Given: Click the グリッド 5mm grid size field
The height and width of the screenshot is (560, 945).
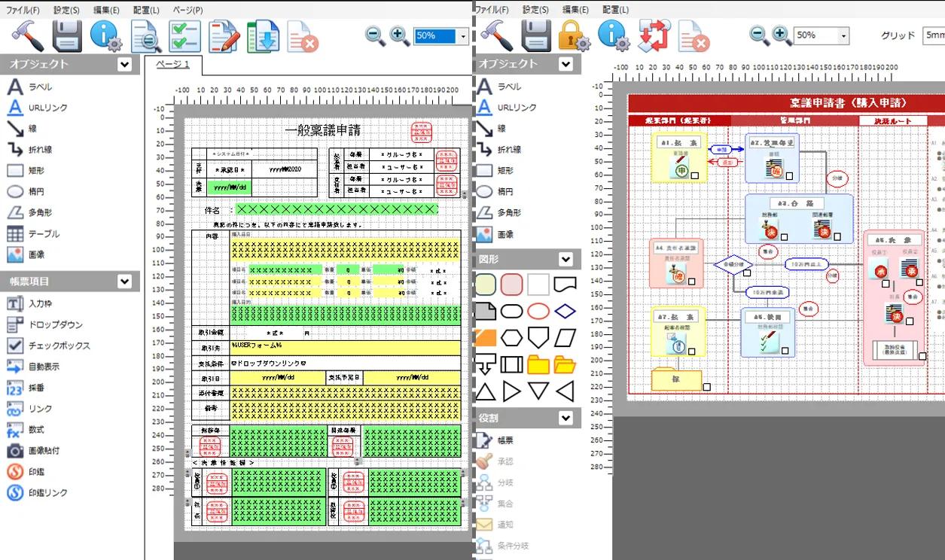Looking at the screenshot, I should (x=933, y=35).
